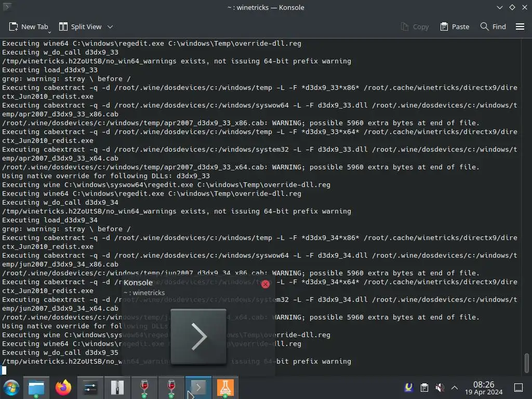Viewport: 532px width, 399px height.
Task: Switch to first Wine taskbar entry
Action: (x=144, y=388)
